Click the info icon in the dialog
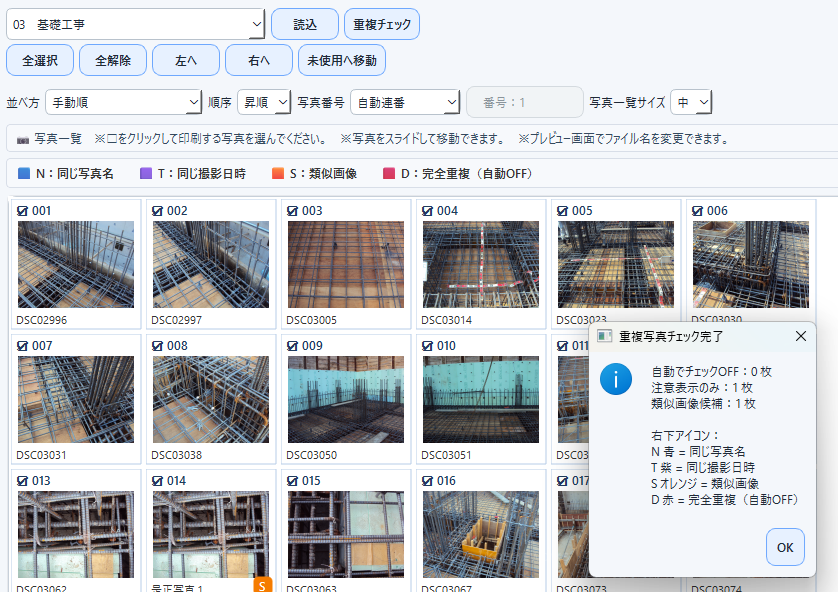This screenshot has width=838, height=592. (x=616, y=379)
